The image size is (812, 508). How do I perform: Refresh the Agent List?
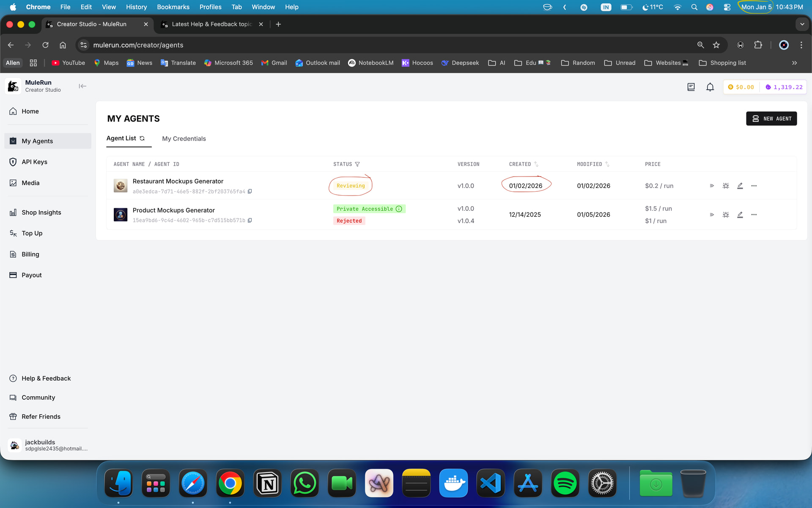point(142,138)
